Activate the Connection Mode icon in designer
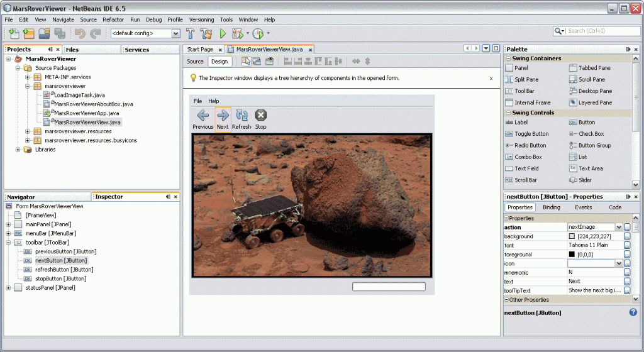Screen dimensions: 644x352 (257, 61)
